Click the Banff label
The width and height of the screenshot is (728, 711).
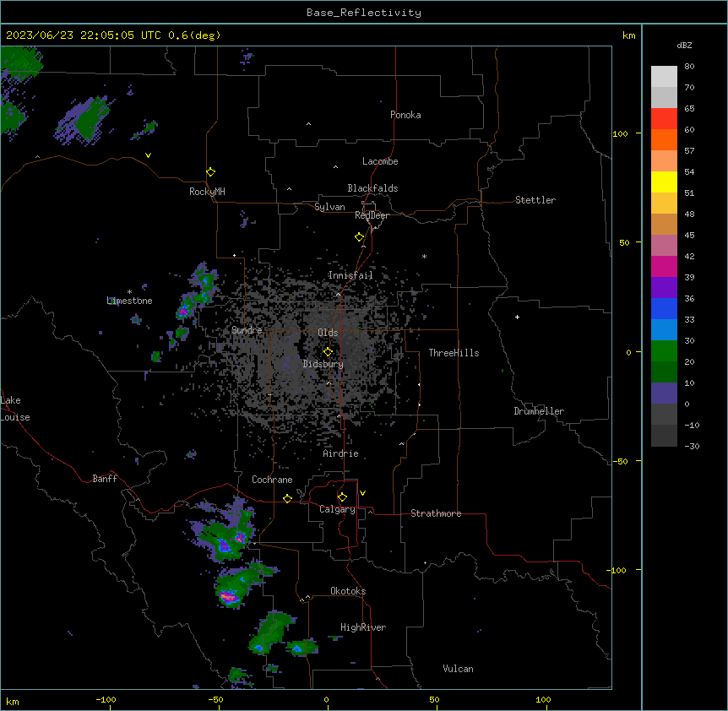(x=105, y=479)
